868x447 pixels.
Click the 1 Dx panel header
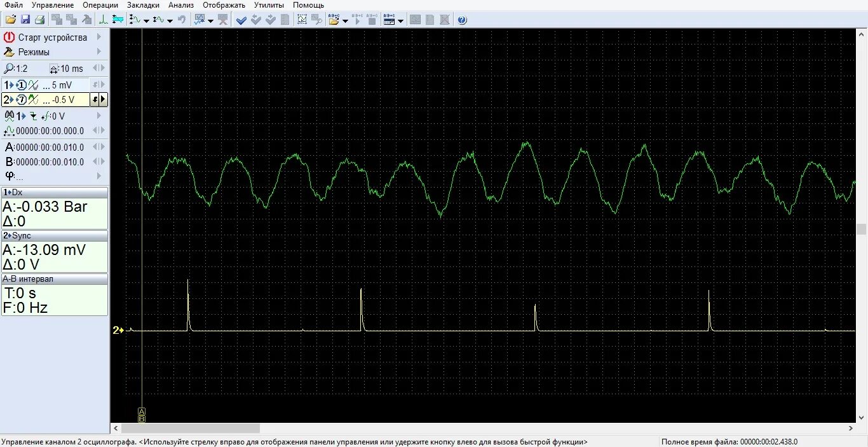tap(55, 192)
